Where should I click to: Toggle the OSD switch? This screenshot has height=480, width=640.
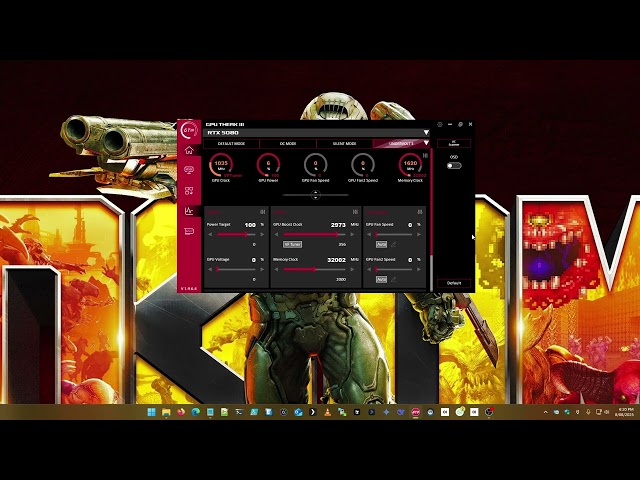tap(454, 166)
